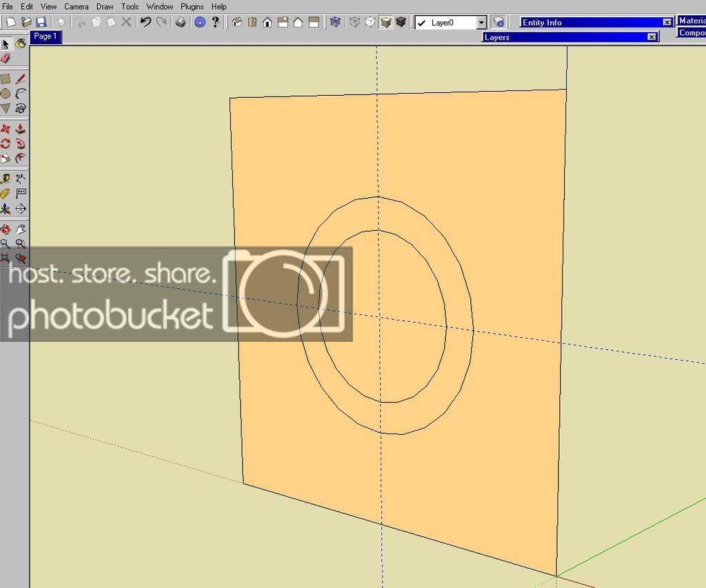Pick the Polygon tool
Viewport: 706px width, 588px height.
click(x=6, y=108)
